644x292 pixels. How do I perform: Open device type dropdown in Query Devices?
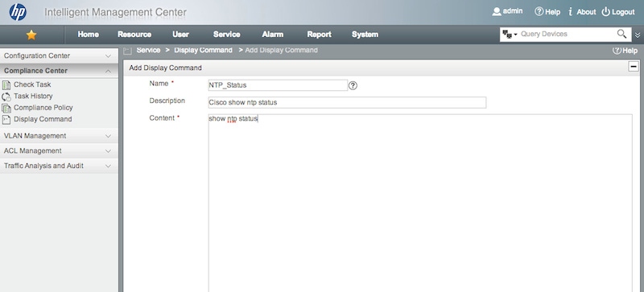click(510, 35)
